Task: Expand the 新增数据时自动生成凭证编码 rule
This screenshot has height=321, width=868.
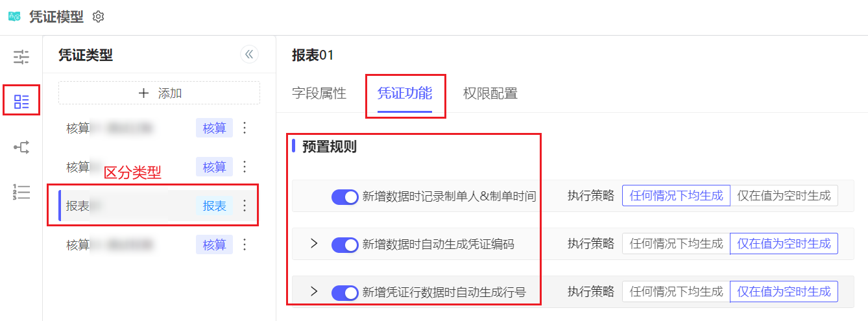Action: [314, 244]
